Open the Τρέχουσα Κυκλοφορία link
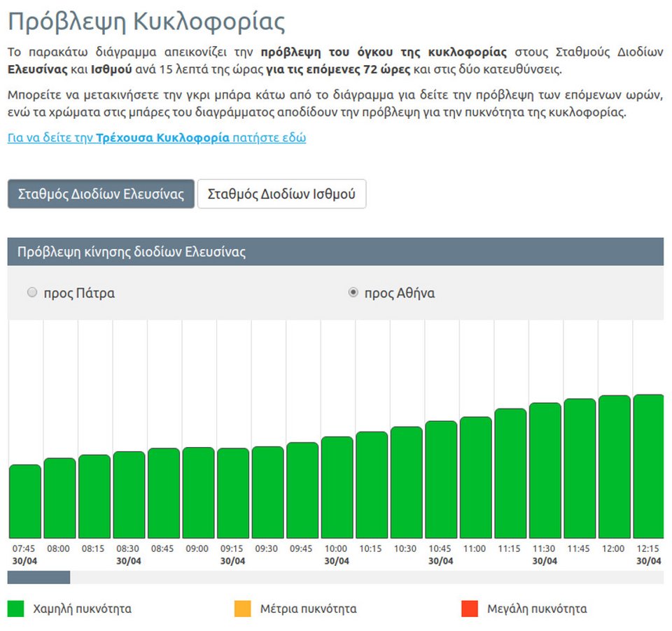 point(156,138)
